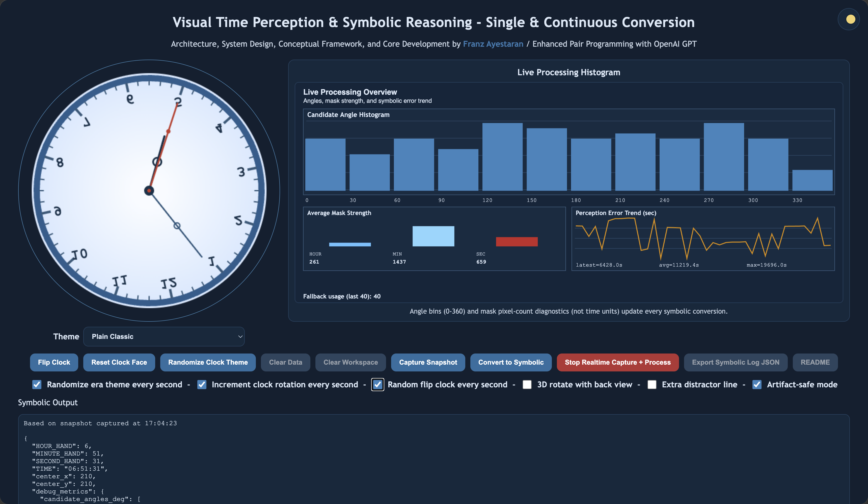The width and height of the screenshot is (868, 504).
Task: Click the Clear Data button
Action: tap(286, 362)
